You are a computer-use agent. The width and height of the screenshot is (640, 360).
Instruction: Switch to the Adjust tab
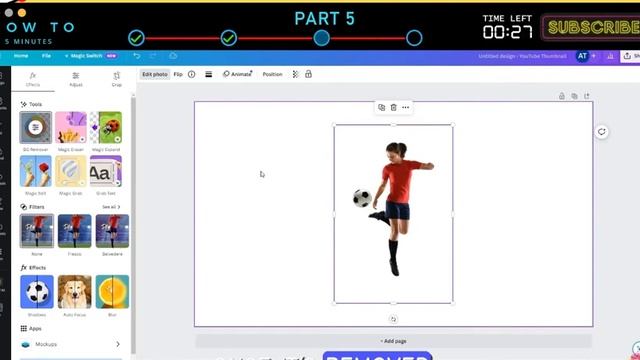coord(76,80)
